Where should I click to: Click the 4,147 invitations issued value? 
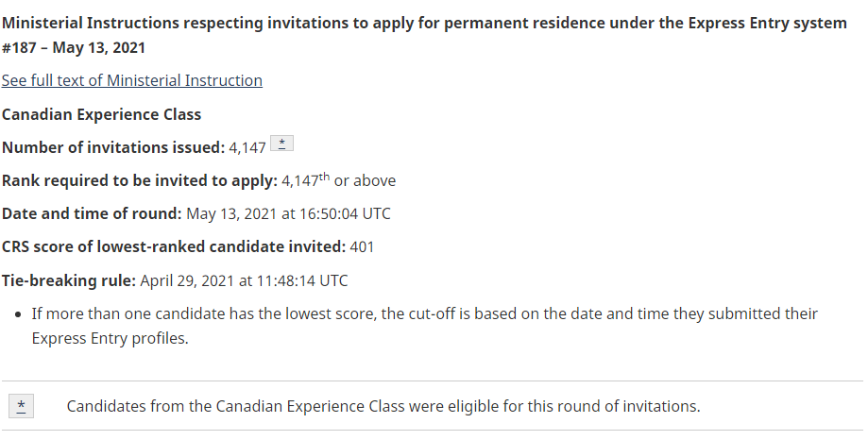[247, 147]
